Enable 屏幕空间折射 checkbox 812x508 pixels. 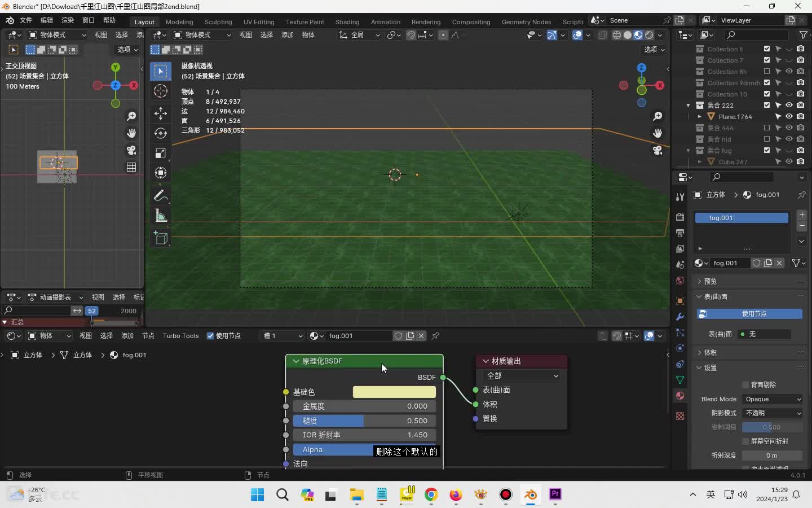tap(745, 441)
